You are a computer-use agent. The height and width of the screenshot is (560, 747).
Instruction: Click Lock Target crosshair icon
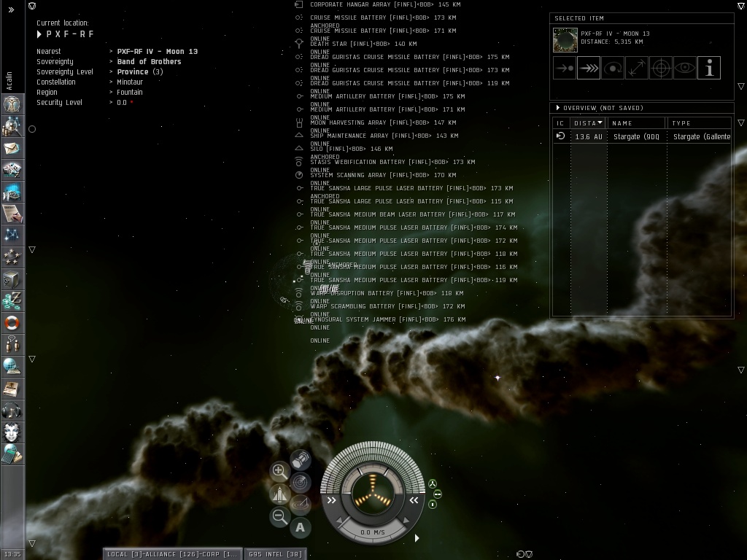click(661, 68)
